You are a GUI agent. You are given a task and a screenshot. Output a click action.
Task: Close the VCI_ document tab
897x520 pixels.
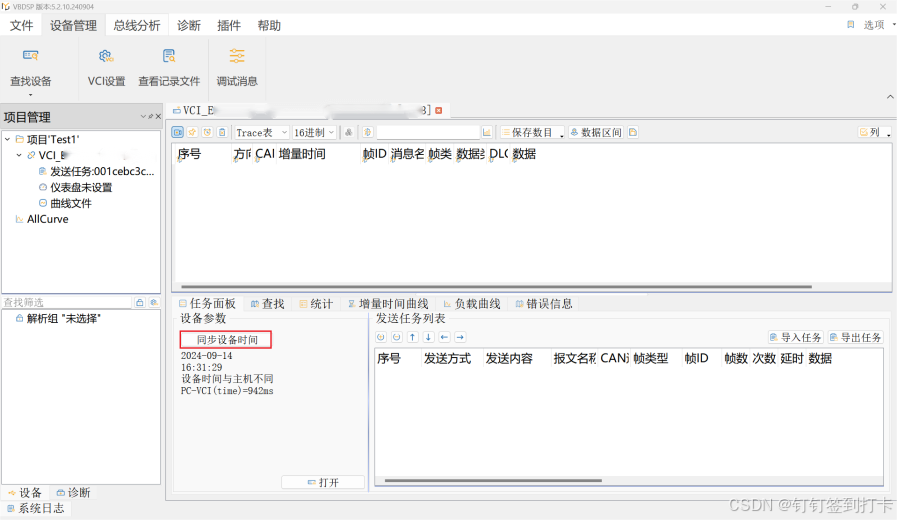(x=439, y=110)
